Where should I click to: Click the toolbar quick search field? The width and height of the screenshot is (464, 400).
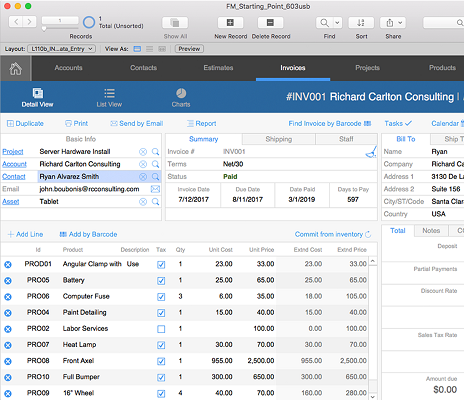pos(443,23)
